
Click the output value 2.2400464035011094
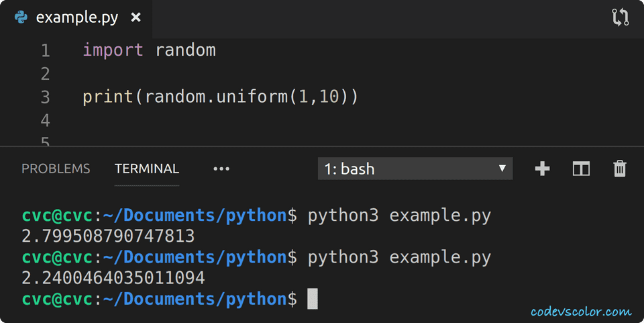click(x=113, y=277)
